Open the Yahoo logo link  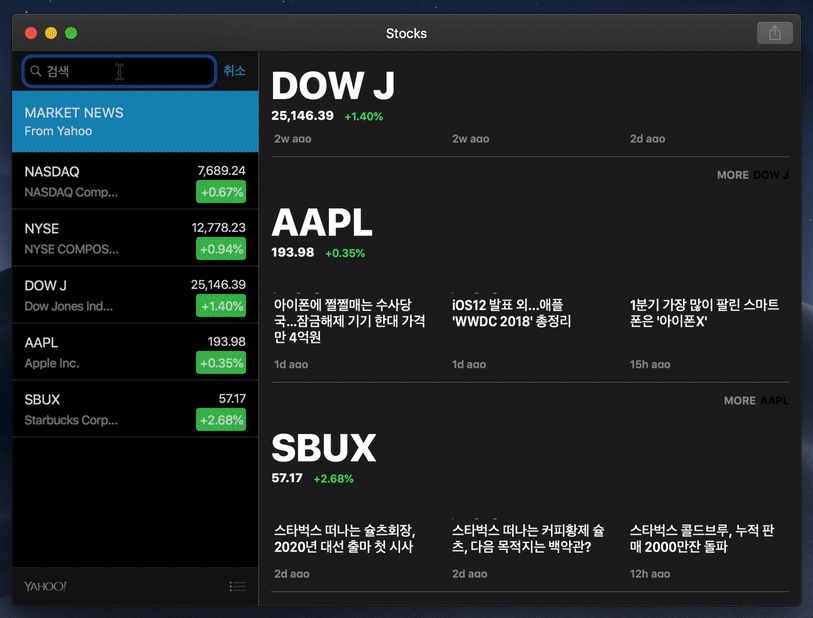click(45, 586)
